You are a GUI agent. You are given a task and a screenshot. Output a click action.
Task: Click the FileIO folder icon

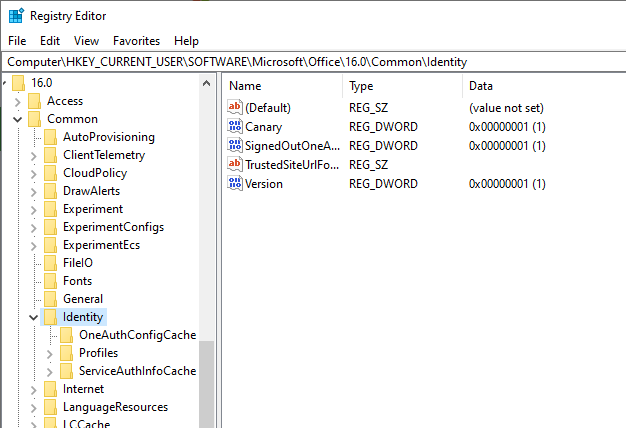(x=50, y=263)
